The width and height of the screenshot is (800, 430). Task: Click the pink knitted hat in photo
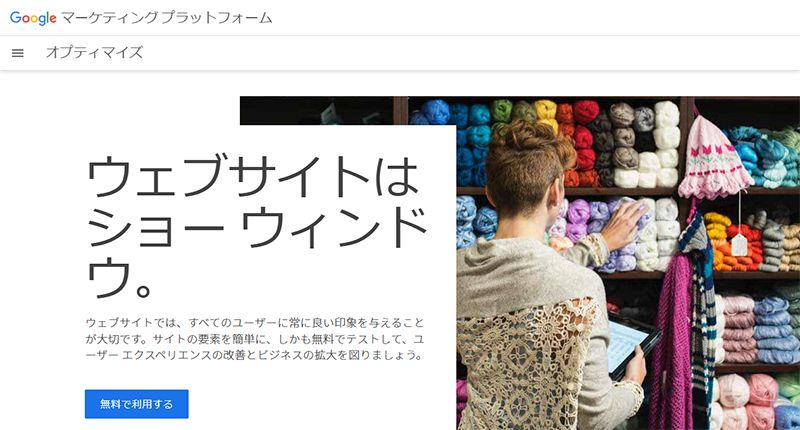pyautogui.click(x=713, y=157)
